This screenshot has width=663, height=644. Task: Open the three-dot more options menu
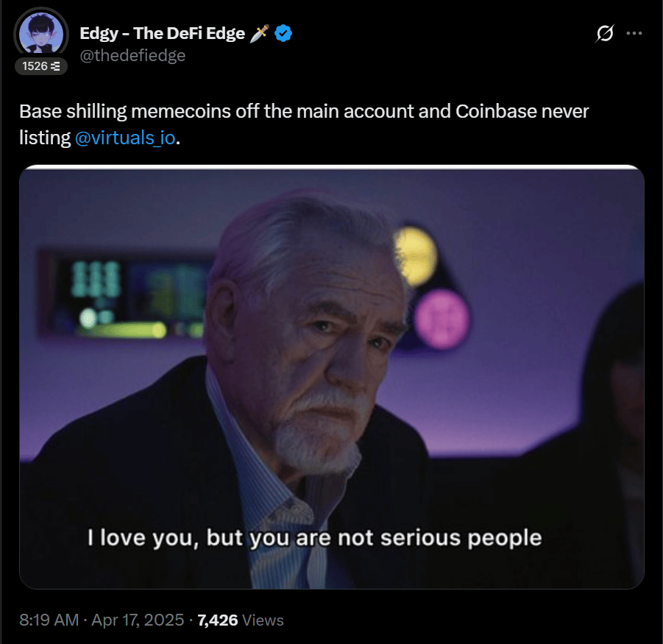634,34
